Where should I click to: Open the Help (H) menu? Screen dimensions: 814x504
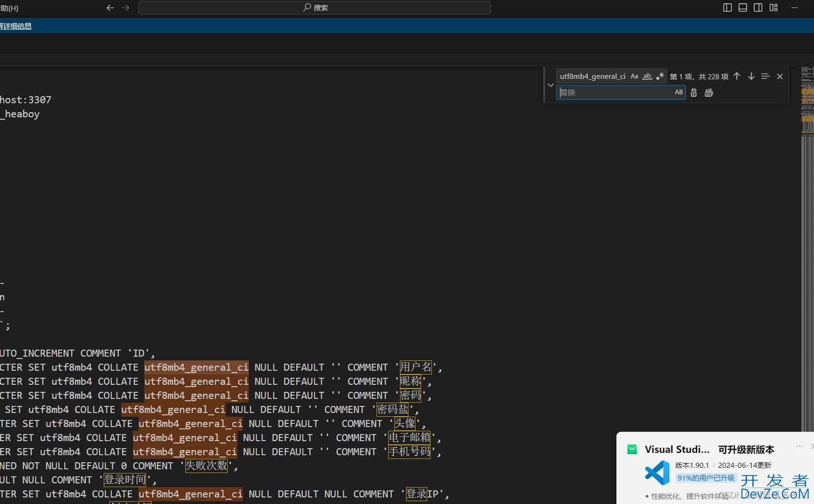[9, 8]
